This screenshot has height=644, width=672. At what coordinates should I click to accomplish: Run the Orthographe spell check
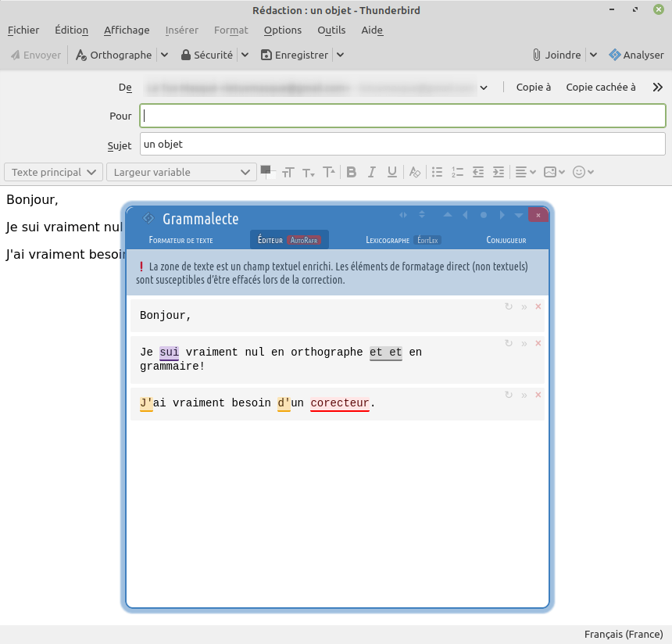pos(113,55)
